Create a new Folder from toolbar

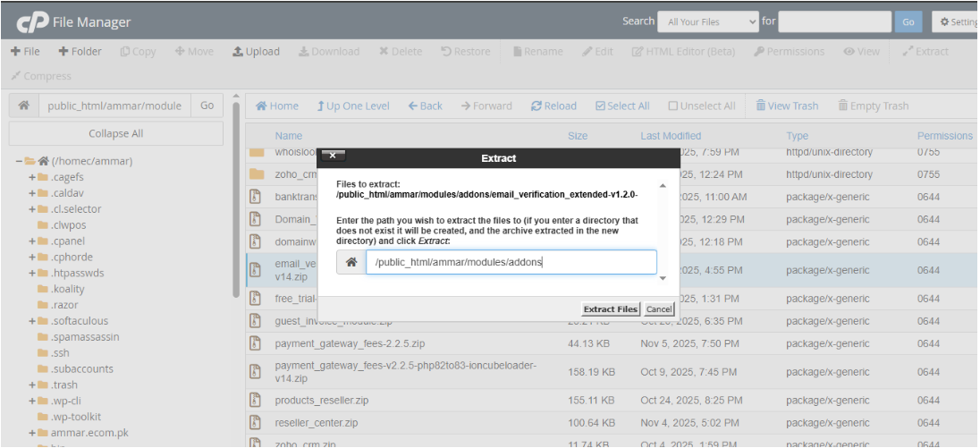pos(79,52)
